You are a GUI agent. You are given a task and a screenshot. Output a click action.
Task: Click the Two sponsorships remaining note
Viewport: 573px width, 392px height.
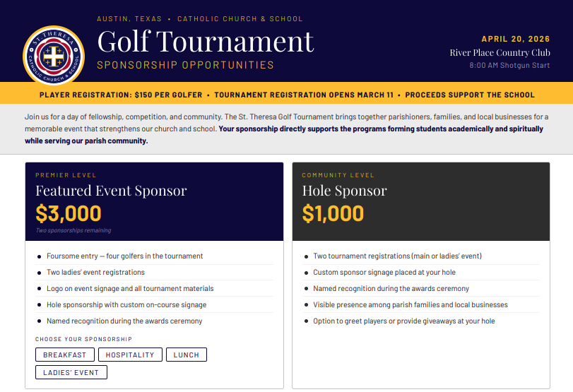pos(73,230)
